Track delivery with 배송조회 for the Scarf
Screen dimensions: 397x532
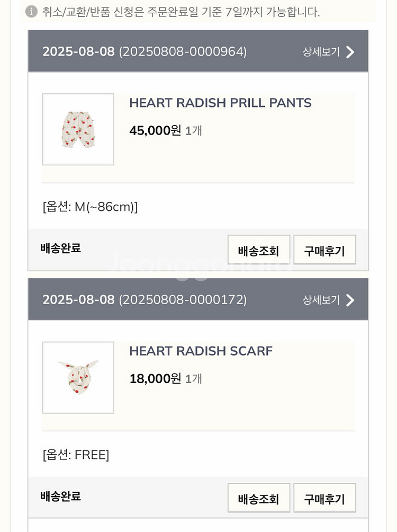(x=258, y=498)
